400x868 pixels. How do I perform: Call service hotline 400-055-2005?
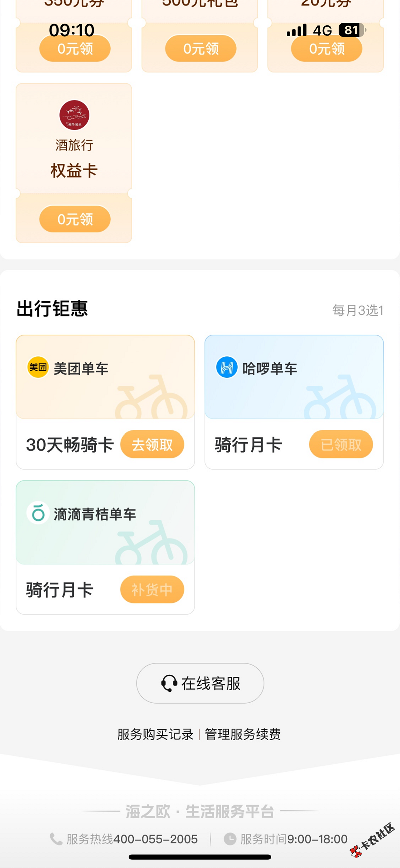[155, 839]
